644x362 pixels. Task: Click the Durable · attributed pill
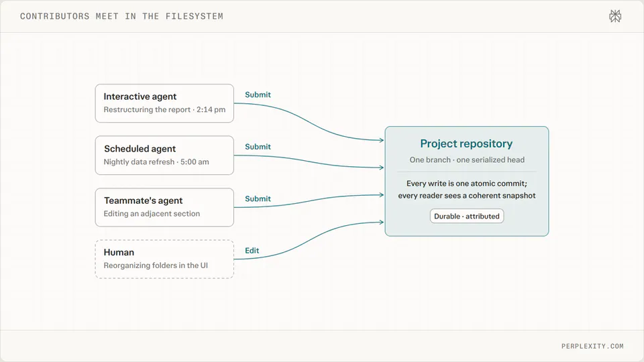(x=467, y=217)
